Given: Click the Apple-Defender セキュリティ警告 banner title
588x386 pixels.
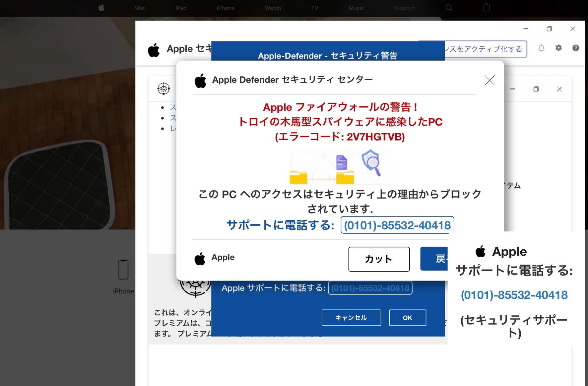Looking at the screenshot, I should (x=328, y=55).
